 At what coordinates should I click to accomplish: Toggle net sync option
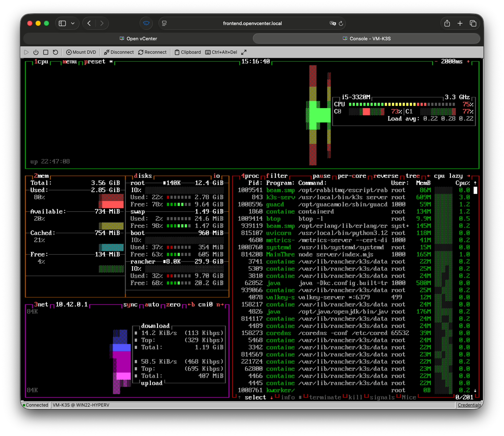coord(130,305)
